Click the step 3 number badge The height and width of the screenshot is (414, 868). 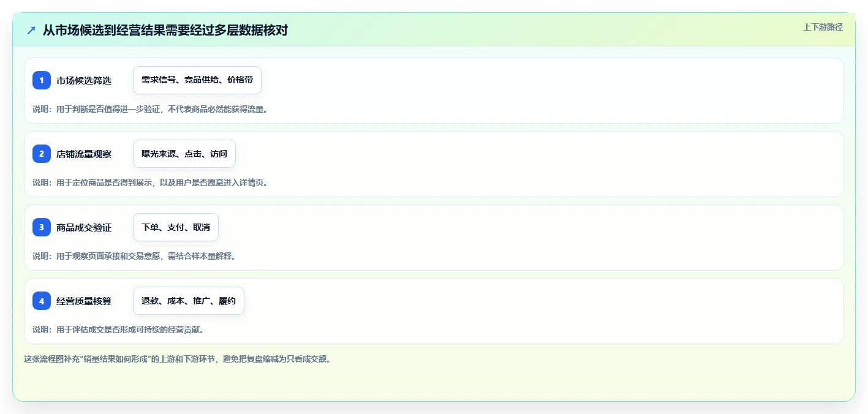click(42, 227)
